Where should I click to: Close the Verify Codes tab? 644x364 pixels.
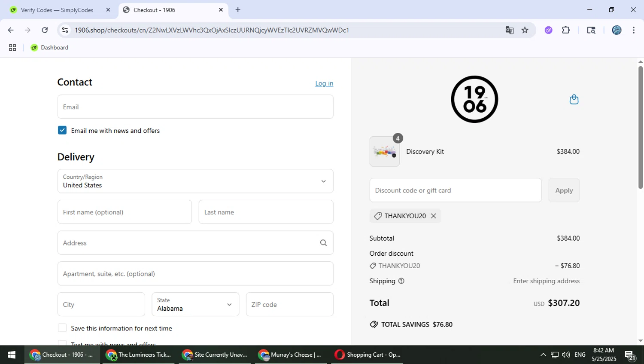click(x=108, y=10)
